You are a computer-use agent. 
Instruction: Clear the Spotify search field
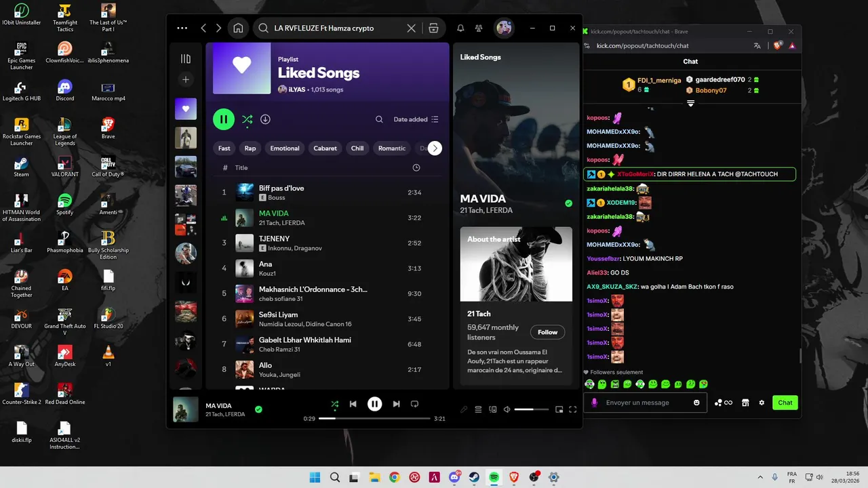(x=411, y=28)
